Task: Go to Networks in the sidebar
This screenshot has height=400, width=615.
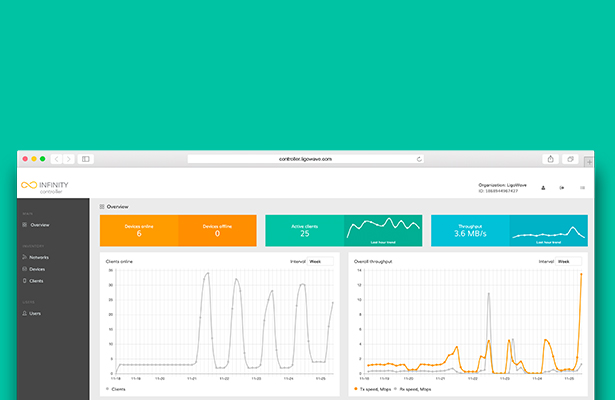Action: point(39,257)
